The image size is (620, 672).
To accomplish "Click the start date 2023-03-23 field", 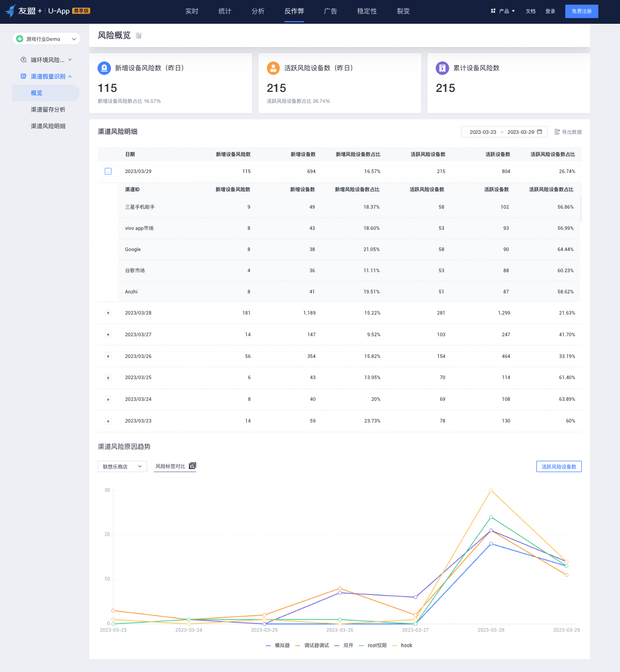I will [483, 132].
